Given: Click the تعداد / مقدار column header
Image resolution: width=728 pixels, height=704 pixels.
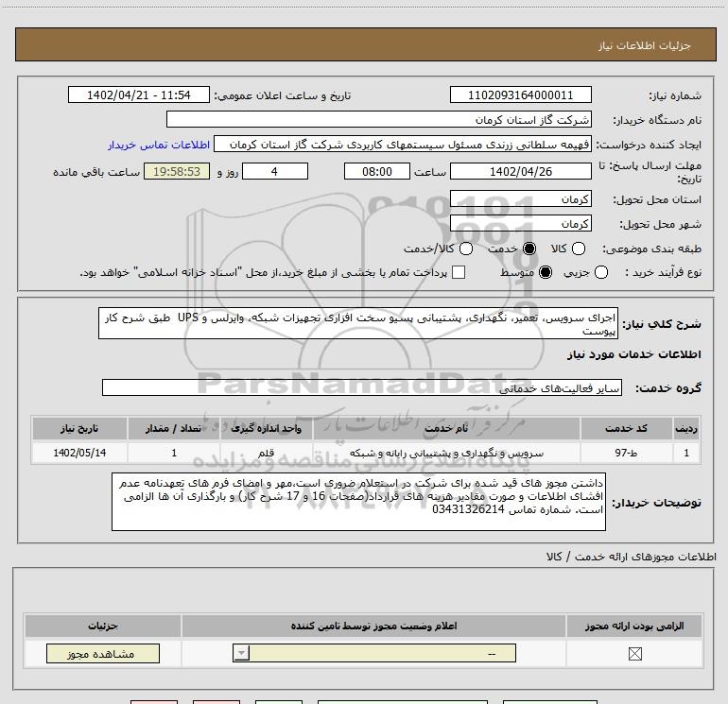Looking at the screenshot, I should coord(174,428).
